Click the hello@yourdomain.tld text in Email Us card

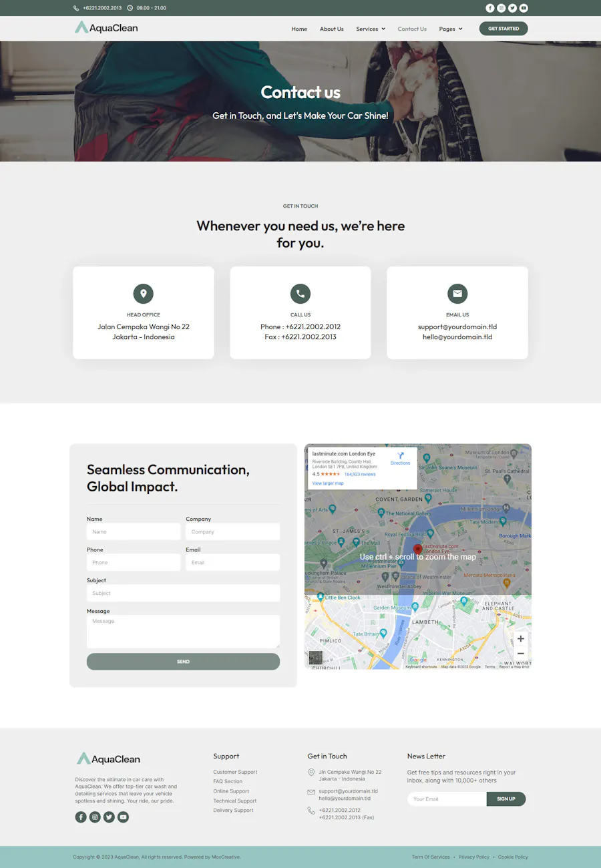click(457, 337)
